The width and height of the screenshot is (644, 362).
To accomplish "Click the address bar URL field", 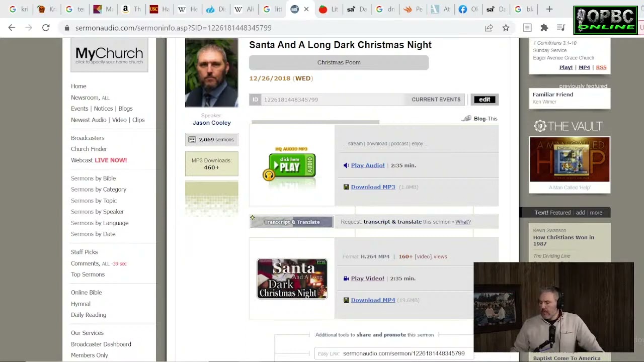I will click(x=272, y=28).
